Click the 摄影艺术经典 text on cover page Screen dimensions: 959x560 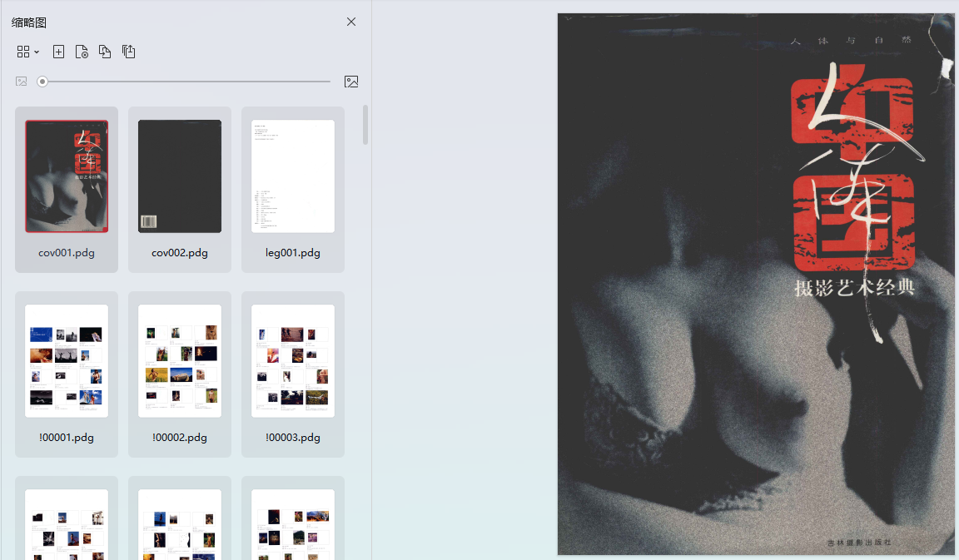[x=854, y=289]
